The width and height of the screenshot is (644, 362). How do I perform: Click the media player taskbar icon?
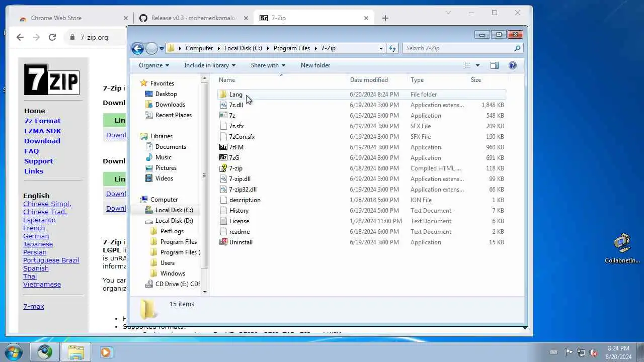[x=106, y=352]
